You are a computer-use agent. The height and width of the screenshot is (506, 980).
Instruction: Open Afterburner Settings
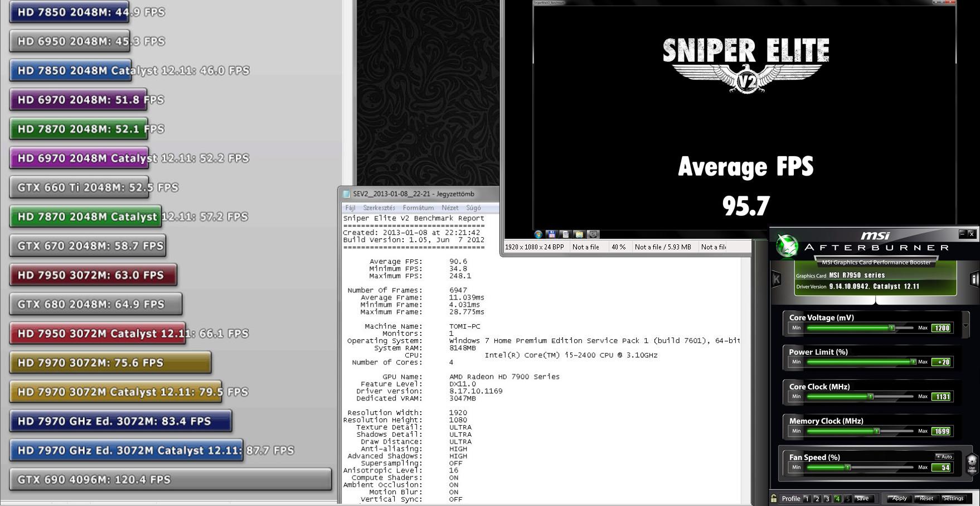pos(953,499)
